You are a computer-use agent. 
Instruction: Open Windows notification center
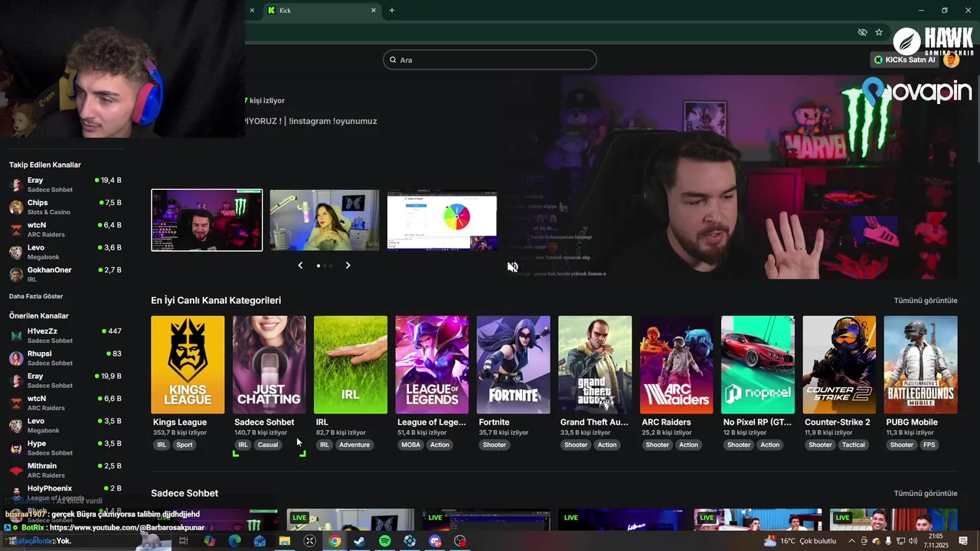pyautogui.click(x=963, y=541)
